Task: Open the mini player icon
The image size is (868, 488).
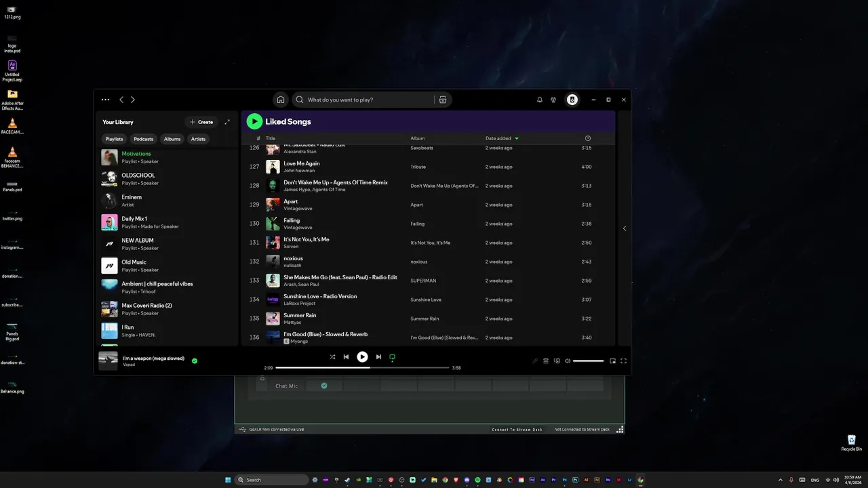Action: pyautogui.click(x=612, y=361)
